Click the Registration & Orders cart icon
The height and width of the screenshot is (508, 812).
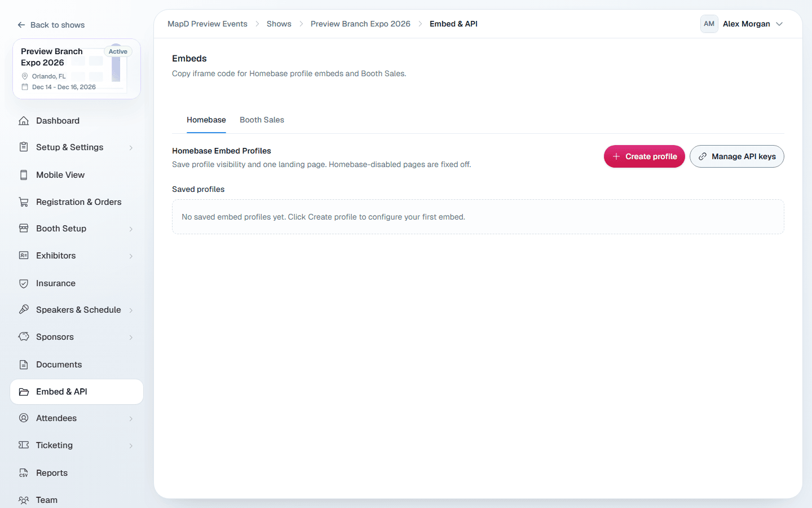click(24, 202)
